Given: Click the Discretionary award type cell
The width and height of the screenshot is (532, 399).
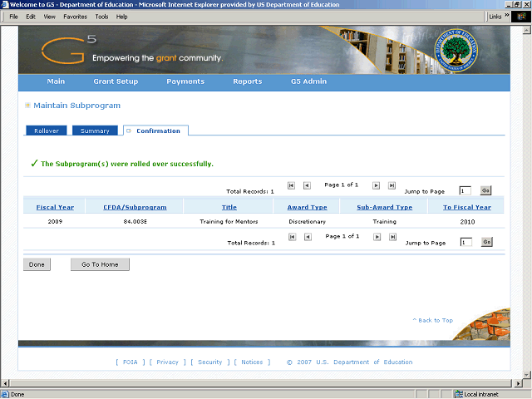Looking at the screenshot, I should click(307, 222).
